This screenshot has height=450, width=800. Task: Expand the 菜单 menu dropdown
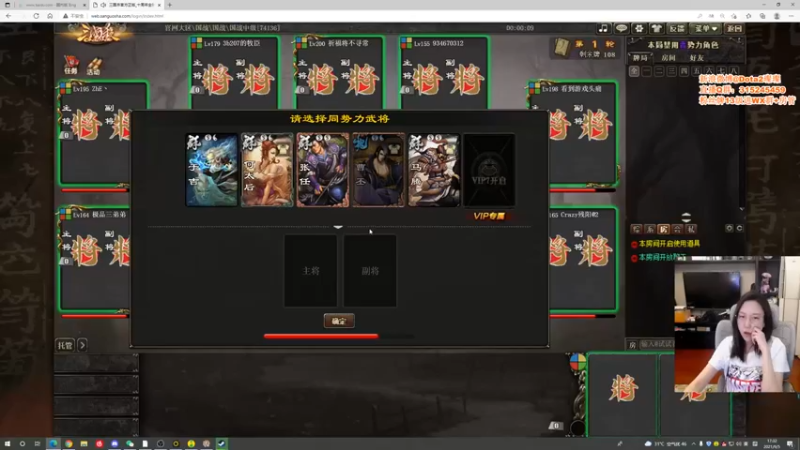pyautogui.click(x=706, y=29)
